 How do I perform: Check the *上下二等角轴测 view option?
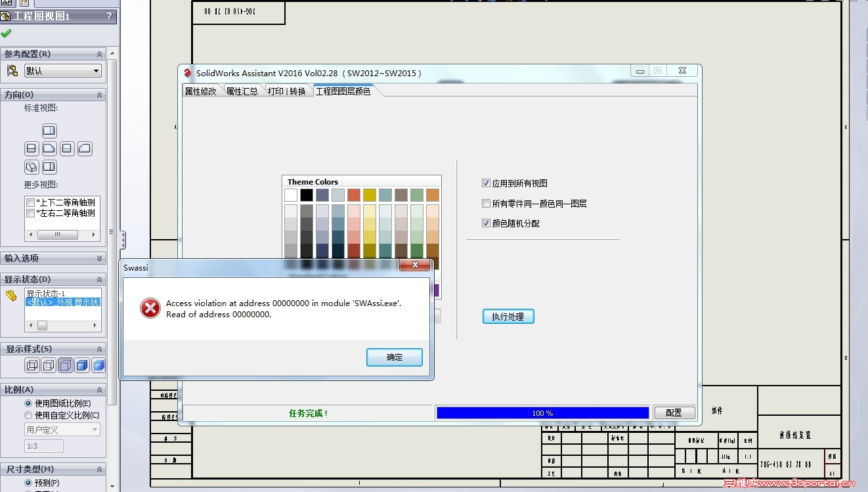tap(30, 203)
